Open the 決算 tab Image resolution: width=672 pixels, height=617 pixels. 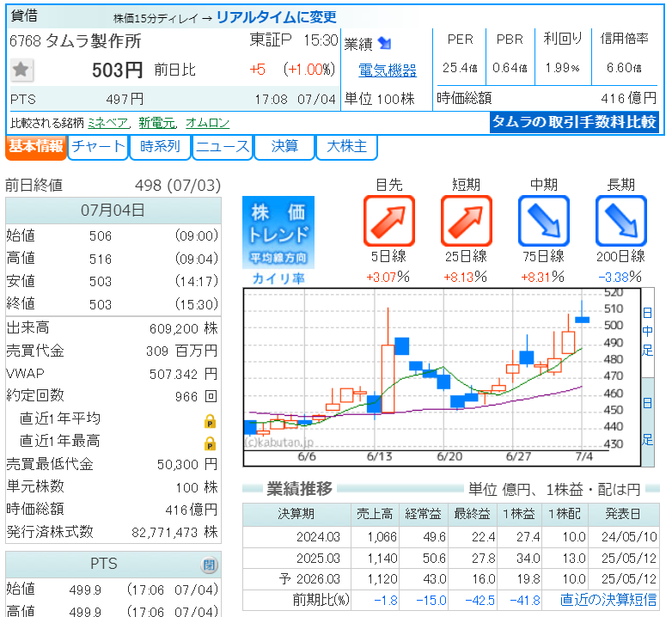(x=284, y=147)
